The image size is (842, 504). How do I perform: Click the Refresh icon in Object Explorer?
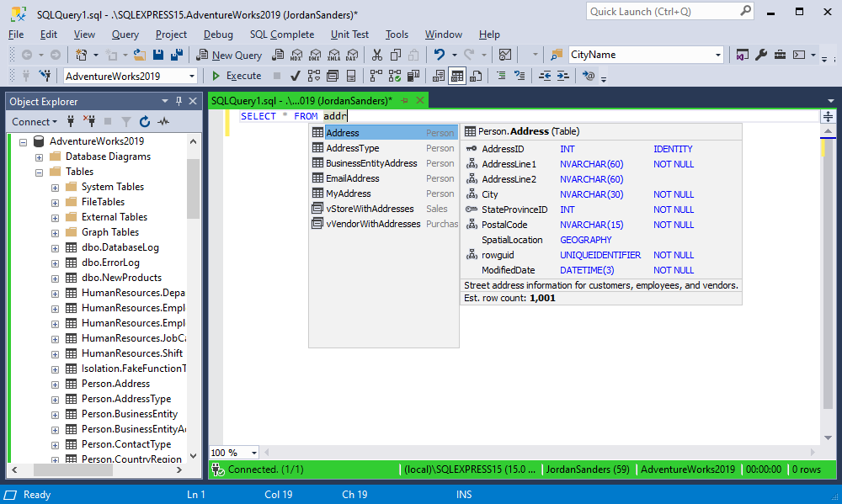(x=145, y=122)
